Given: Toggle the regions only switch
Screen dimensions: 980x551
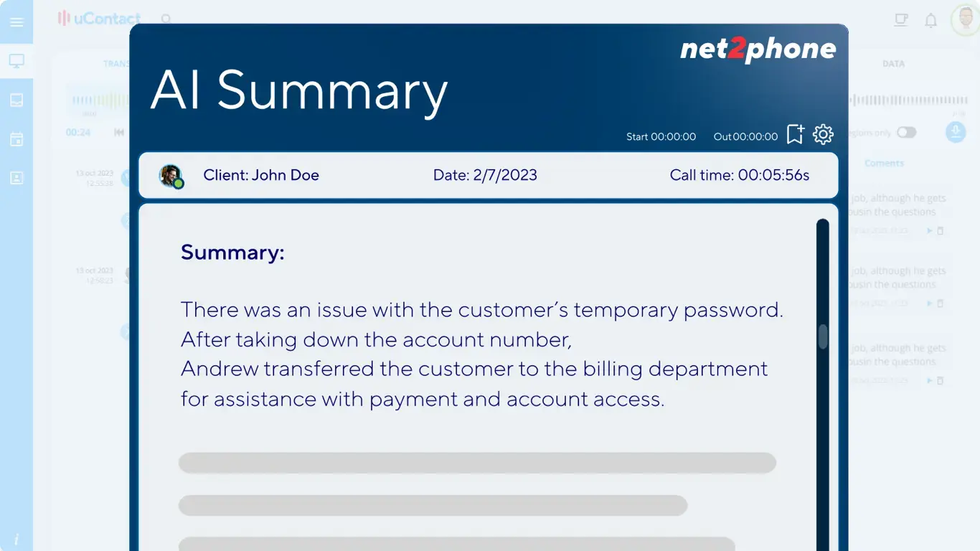Looking at the screenshot, I should tap(906, 133).
